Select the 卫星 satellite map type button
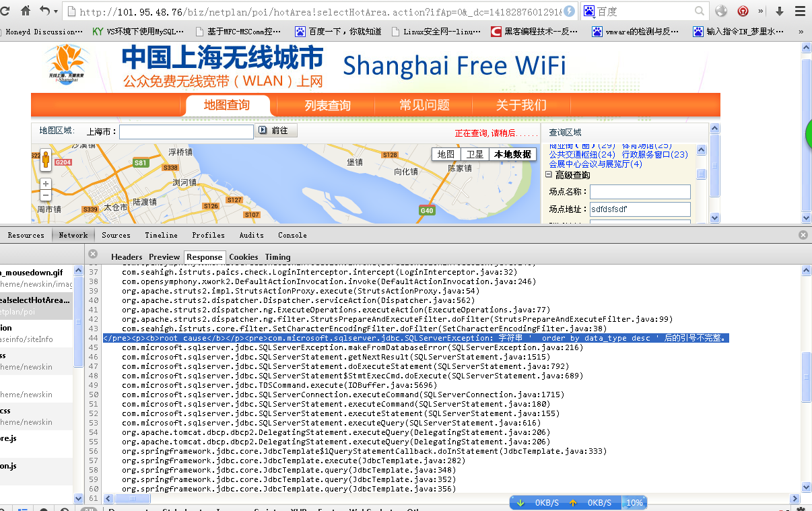The height and width of the screenshot is (511, 812). click(x=475, y=154)
